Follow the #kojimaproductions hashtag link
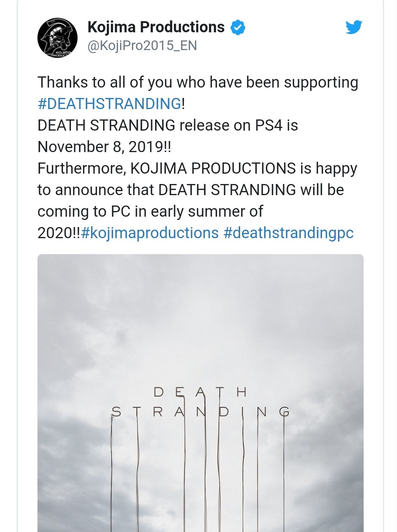This screenshot has width=397, height=532. coord(150,233)
